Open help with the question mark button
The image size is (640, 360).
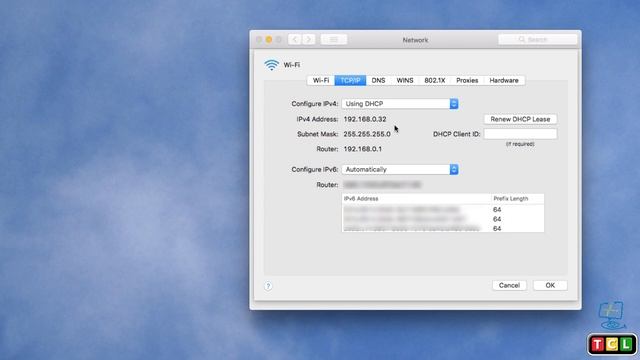[268, 286]
